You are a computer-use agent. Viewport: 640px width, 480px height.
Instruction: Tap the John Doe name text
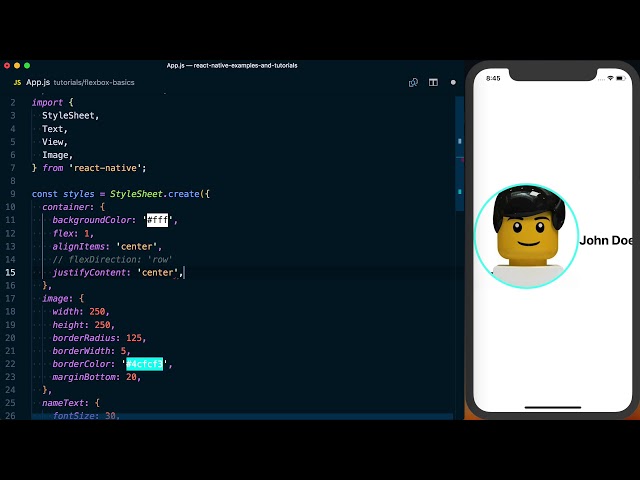606,240
